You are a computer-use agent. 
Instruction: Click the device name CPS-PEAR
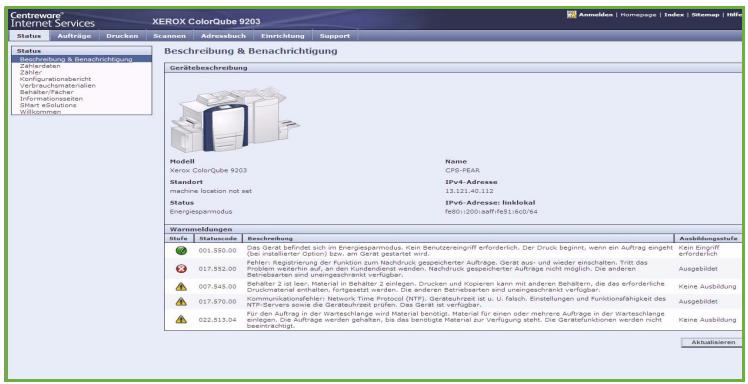[x=462, y=170]
